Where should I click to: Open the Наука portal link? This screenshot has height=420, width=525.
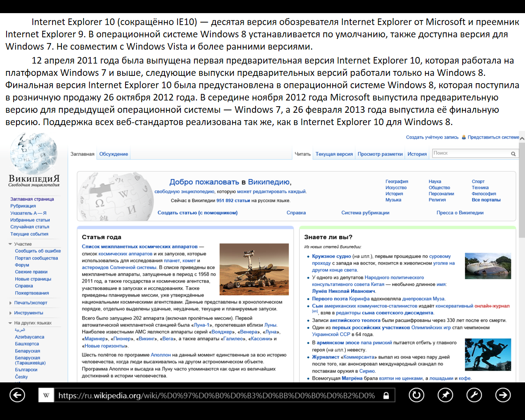435,181
